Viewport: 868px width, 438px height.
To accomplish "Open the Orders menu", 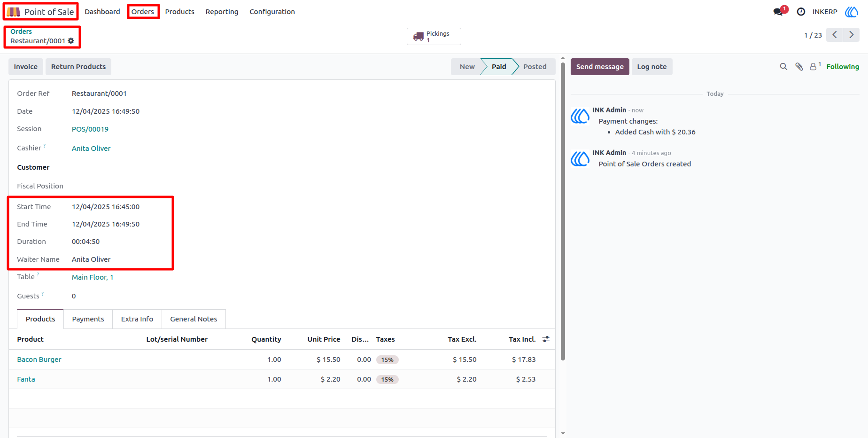I will (x=143, y=12).
